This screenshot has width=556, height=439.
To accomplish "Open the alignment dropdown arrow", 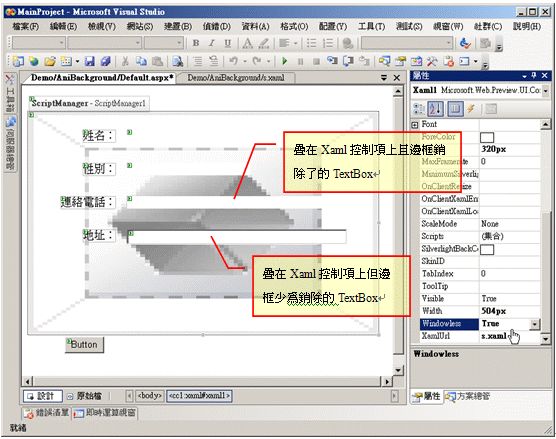I will (295, 44).
